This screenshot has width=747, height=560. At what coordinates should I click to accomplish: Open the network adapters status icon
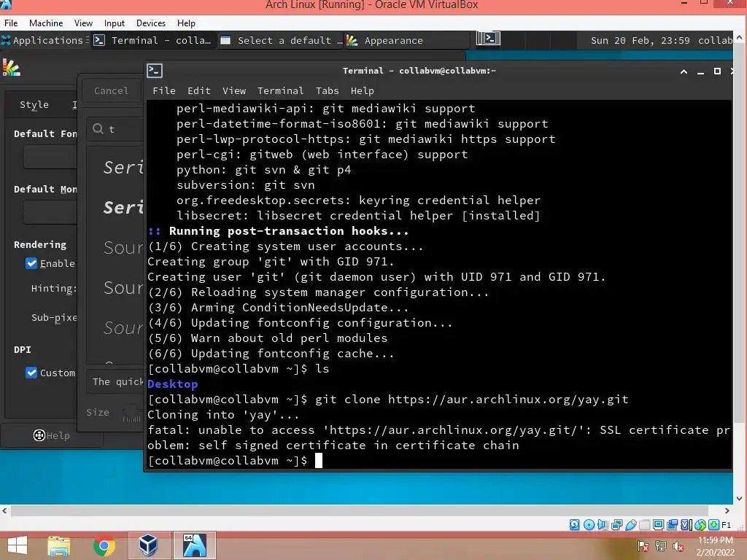[616, 525]
